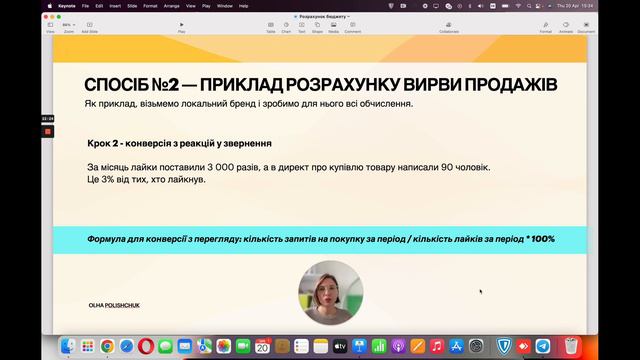Open Opera browser from the dock
This screenshot has width=640, height=360.
(146, 347)
